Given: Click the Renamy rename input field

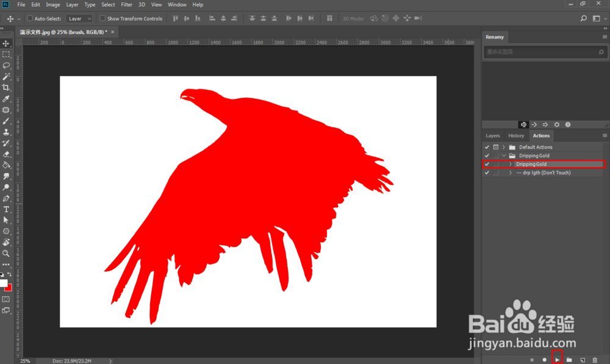Looking at the screenshot, I should (544, 52).
